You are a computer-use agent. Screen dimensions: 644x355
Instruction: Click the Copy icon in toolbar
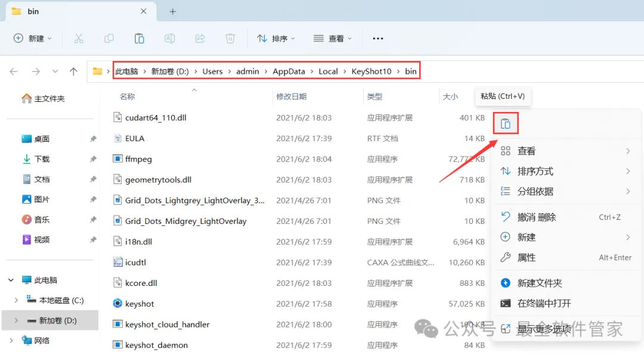pyautogui.click(x=109, y=39)
